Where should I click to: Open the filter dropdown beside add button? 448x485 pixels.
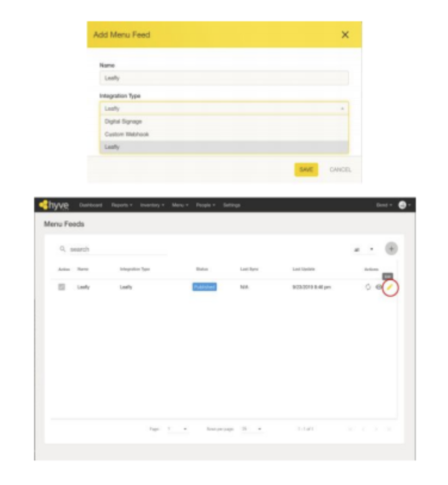pos(364,250)
